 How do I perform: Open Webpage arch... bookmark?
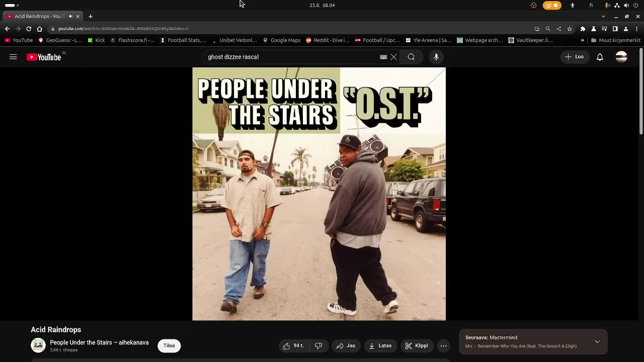(x=480, y=40)
